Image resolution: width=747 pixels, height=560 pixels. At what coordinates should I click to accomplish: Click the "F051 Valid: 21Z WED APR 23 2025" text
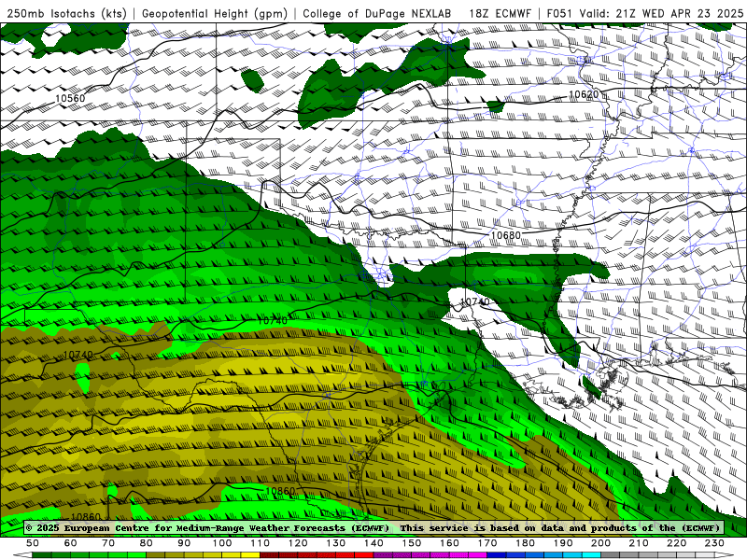pos(645,13)
